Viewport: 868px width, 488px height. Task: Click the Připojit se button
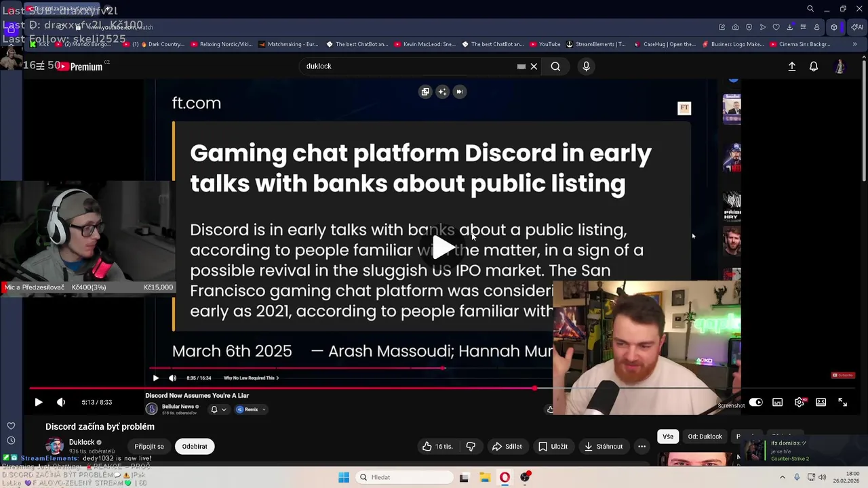(x=149, y=446)
